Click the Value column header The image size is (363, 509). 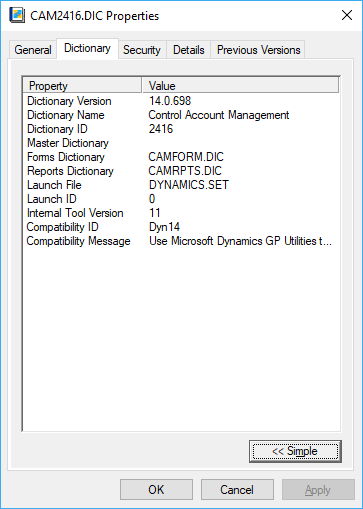pos(240,86)
